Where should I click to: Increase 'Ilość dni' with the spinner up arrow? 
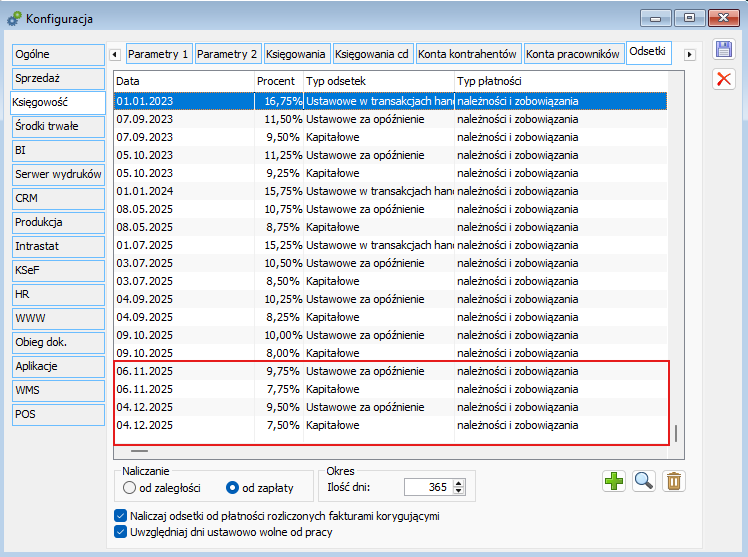(459, 483)
